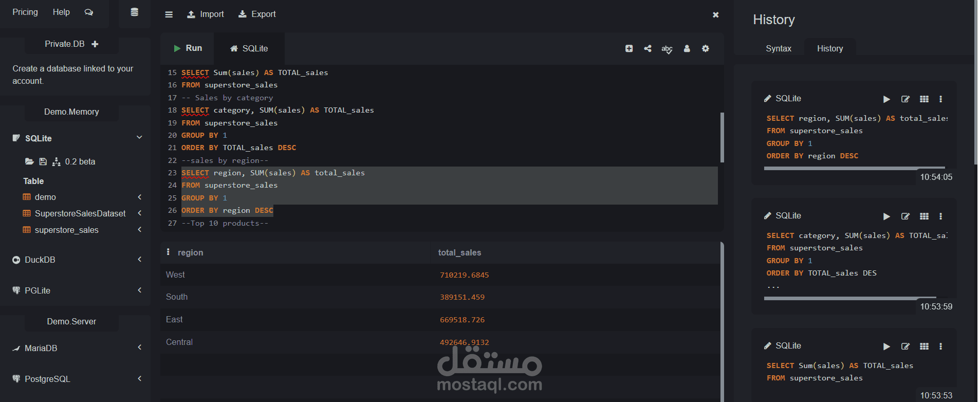The image size is (980, 402).
Task: Edit the 10:53:53 history query
Action: click(905, 346)
